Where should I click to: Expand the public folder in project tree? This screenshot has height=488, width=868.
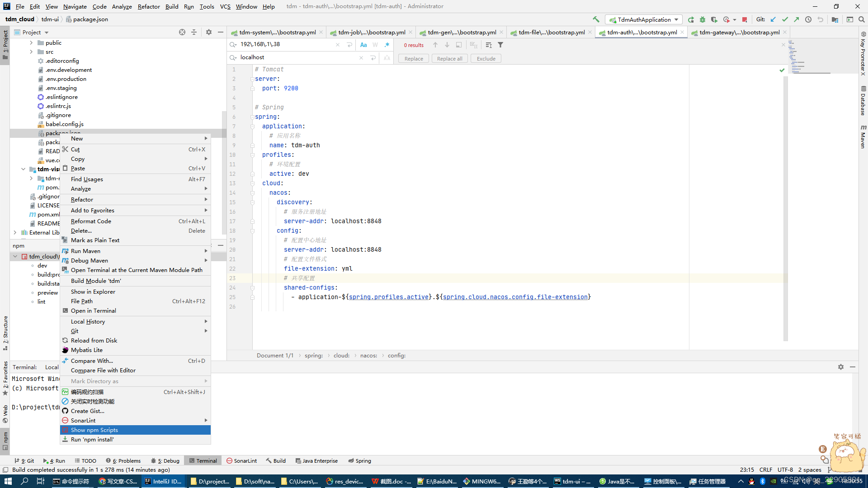coord(31,42)
